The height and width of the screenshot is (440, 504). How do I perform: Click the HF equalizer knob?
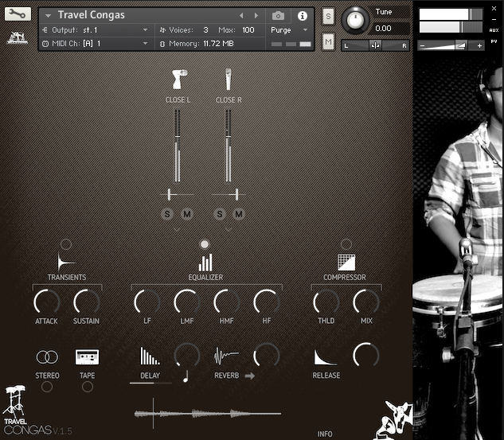tap(267, 302)
